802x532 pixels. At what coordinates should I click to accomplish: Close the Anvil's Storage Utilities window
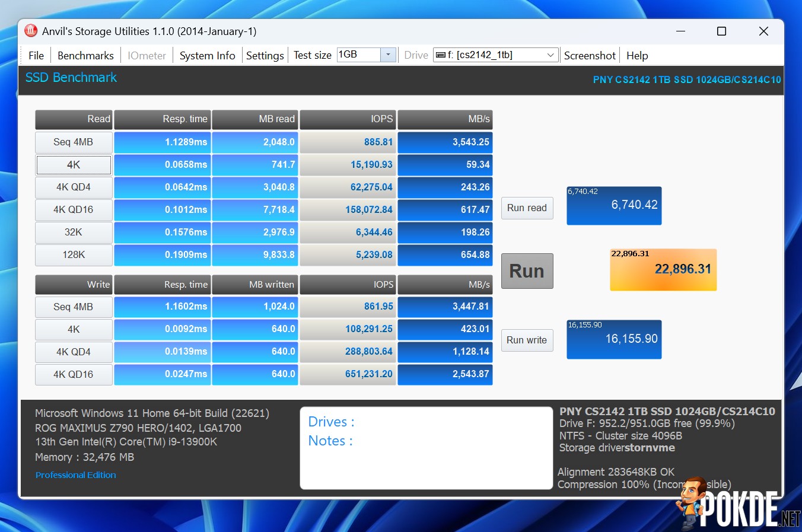point(763,31)
